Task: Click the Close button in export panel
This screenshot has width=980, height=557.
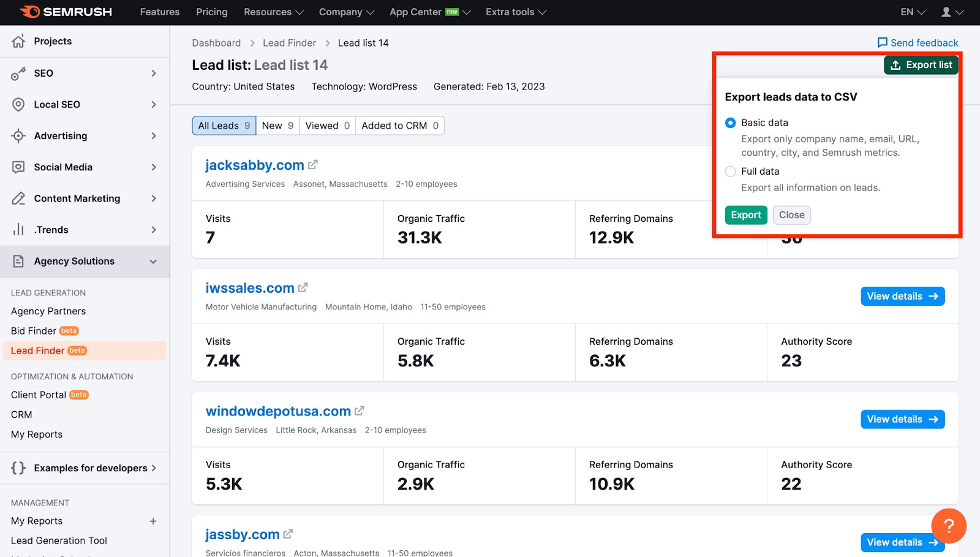Action: pyautogui.click(x=791, y=215)
